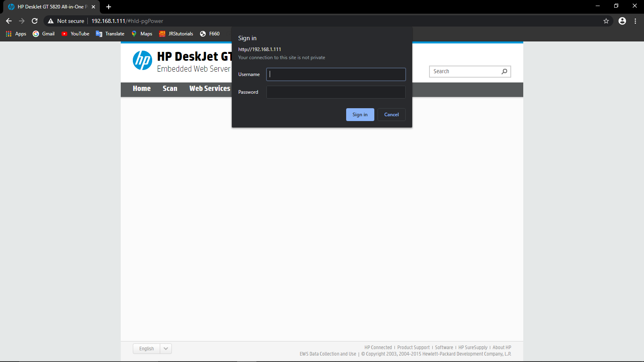This screenshot has width=644, height=362.
Task: Open the F660 bookmark
Action: click(210, 34)
